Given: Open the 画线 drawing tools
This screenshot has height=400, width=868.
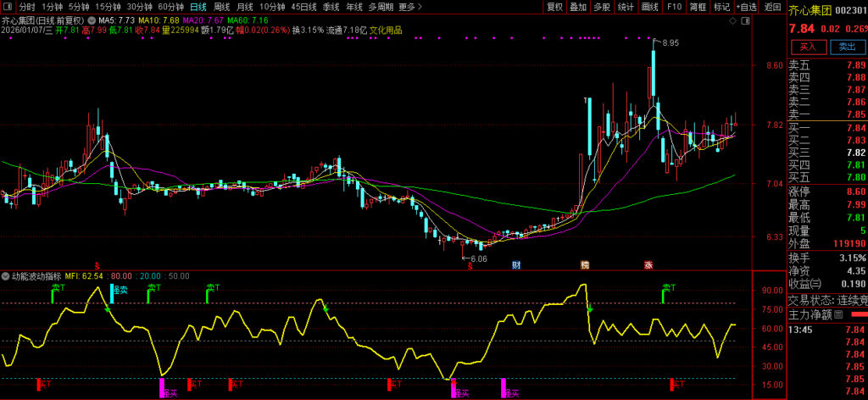Looking at the screenshot, I should (x=650, y=7).
